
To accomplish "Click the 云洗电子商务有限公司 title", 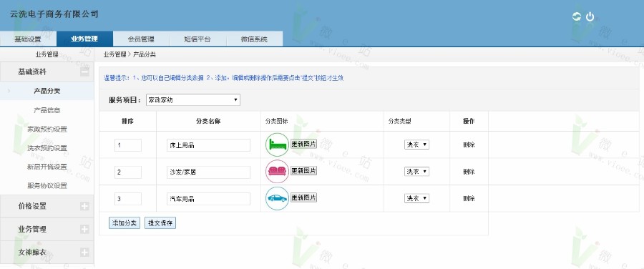I will point(54,14).
